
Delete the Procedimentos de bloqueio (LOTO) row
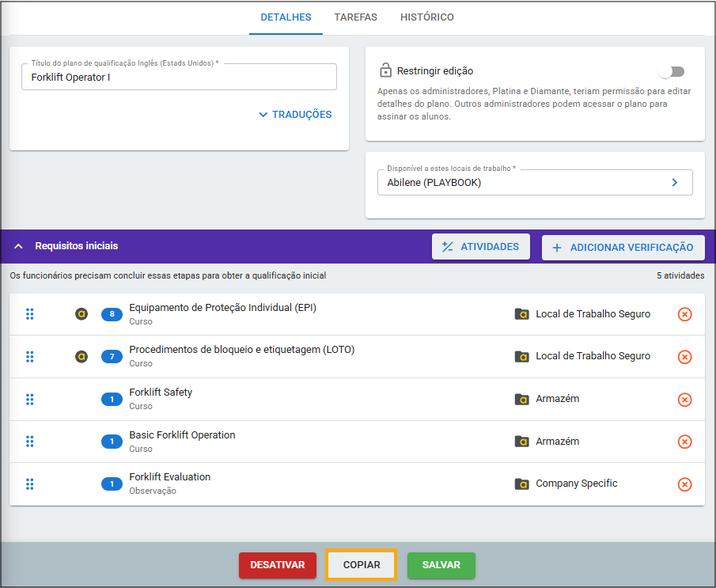685,357
